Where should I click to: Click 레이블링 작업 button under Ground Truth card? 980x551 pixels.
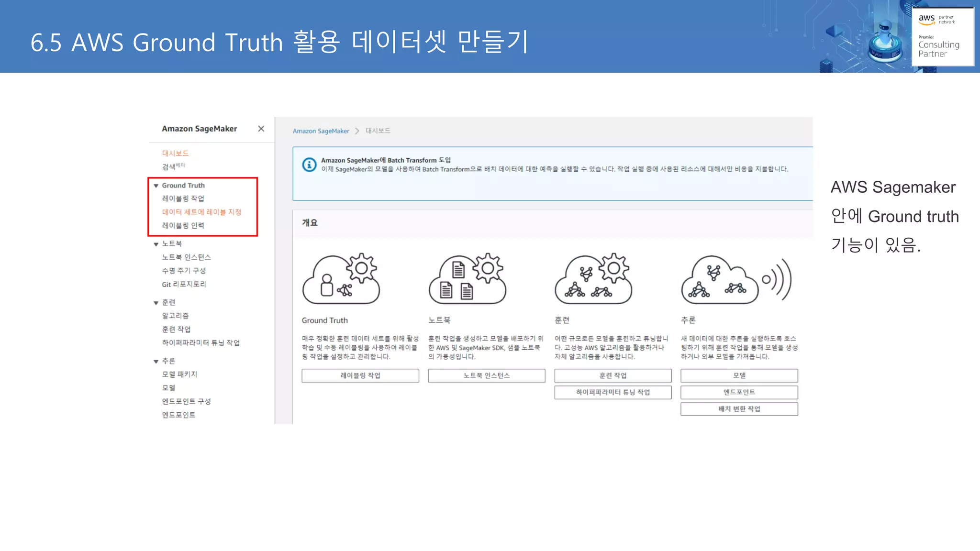[360, 375]
